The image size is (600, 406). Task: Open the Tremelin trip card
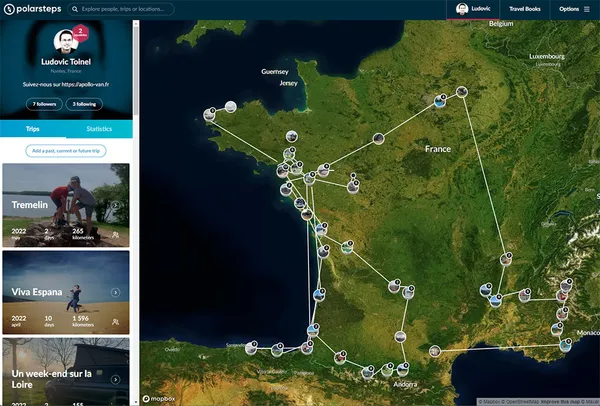click(66, 205)
